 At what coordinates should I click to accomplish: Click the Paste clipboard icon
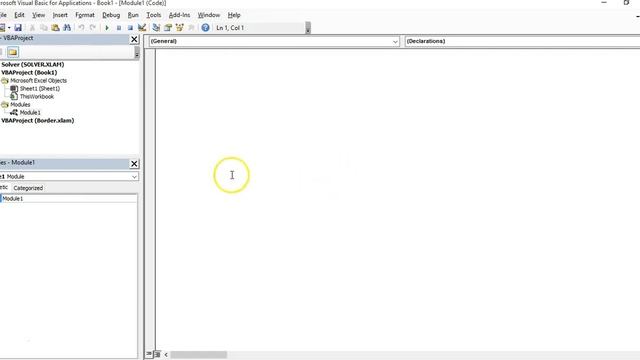(56, 28)
